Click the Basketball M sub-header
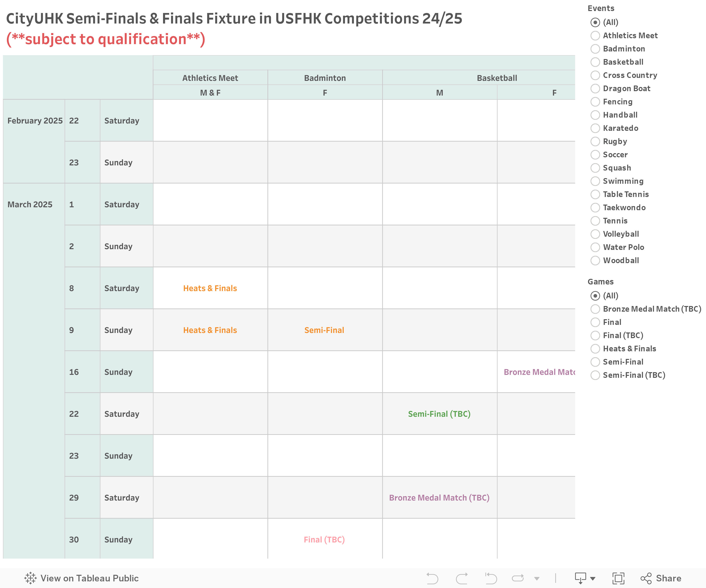 440,93
